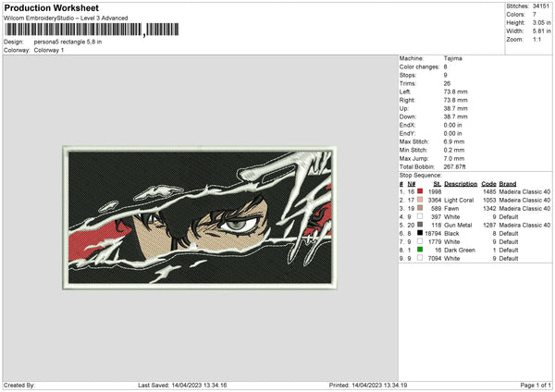Select the Width value 5.81 in
The height and width of the screenshot is (392, 555).
pyautogui.click(x=541, y=31)
